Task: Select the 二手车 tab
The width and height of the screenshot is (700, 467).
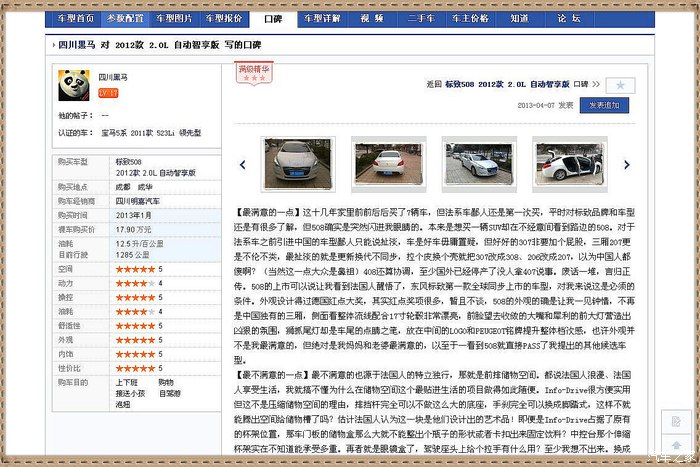Action: coord(420,18)
